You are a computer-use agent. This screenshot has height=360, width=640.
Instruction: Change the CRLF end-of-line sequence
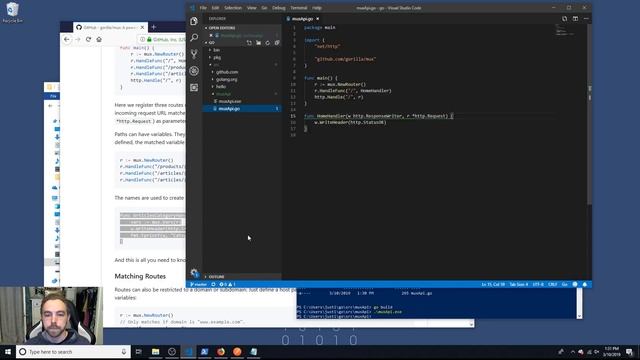[553, 284]
